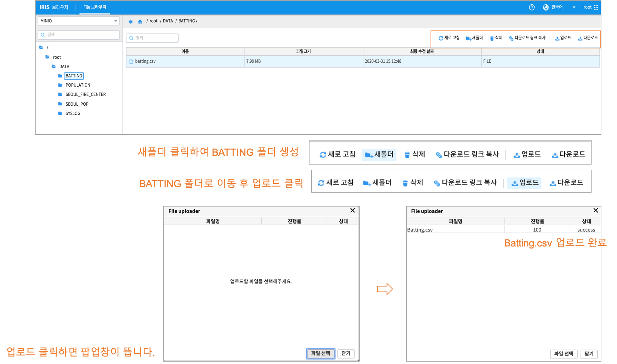Viewport: 617px width, 364px height.
Task: Click 다운로드 링크 복사 in the top toolbar
Action: (x=527, y=38)
